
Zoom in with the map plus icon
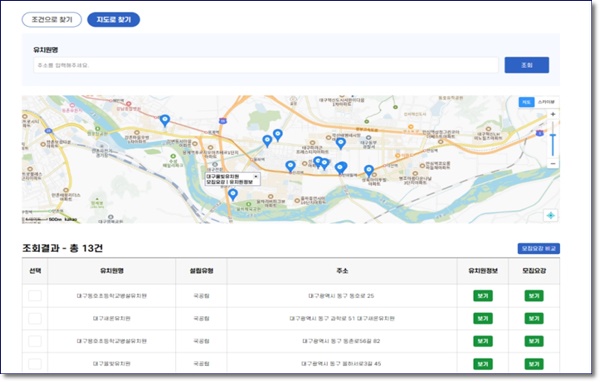click(x=553, y=114)
